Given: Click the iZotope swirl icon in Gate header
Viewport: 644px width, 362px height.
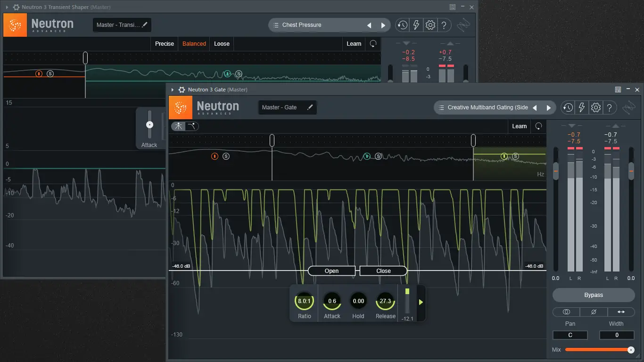Looking at the screenshot, I should 629,107.
